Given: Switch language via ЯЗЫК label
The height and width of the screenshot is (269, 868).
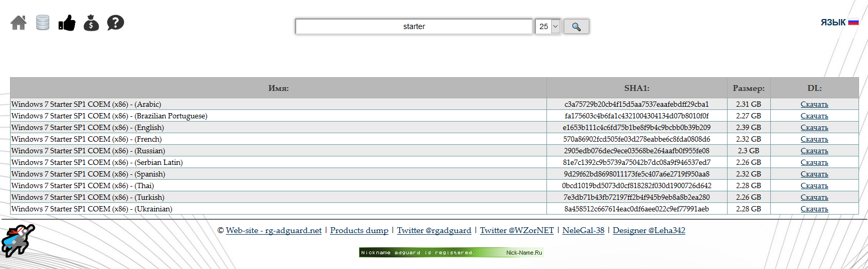Looking at the screenshot, I should (x=833, y=22).
